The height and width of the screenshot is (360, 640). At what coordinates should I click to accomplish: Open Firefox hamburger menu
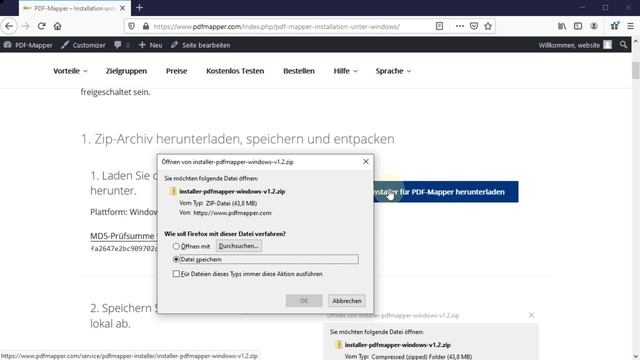pyautogui.click(x=631, y=26)
